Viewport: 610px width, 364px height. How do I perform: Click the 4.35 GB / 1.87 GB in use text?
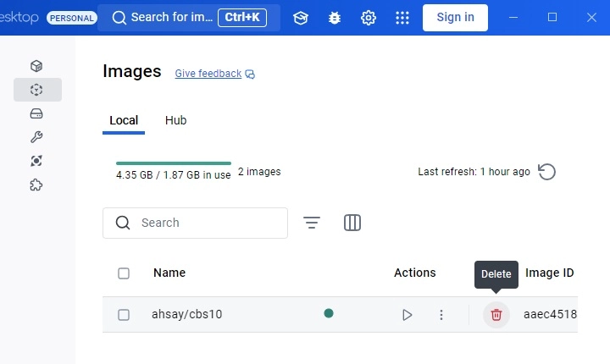click(x=174, y=175)
